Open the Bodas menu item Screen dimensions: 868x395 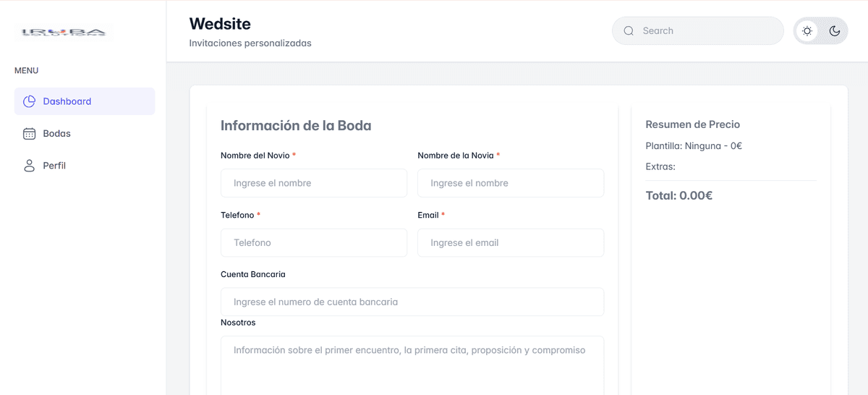coord(85,133)
